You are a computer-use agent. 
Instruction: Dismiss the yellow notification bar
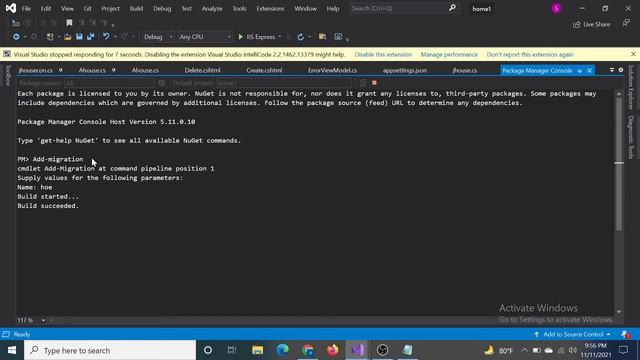pos(633,54)
